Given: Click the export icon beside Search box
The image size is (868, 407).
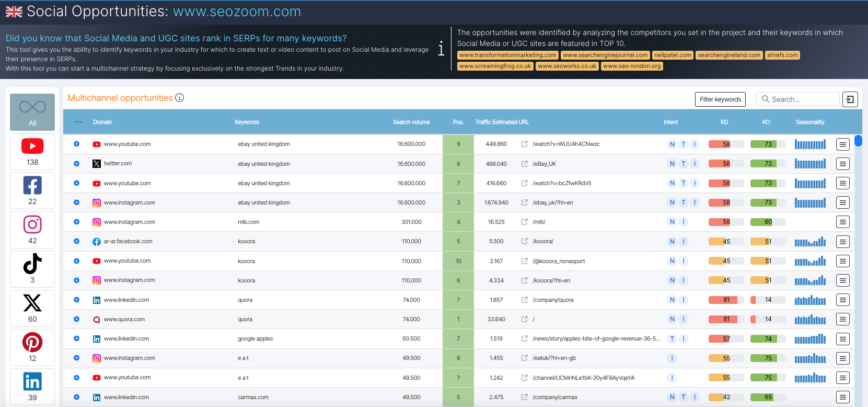Looking at the screenshot, I should point(850,99).
